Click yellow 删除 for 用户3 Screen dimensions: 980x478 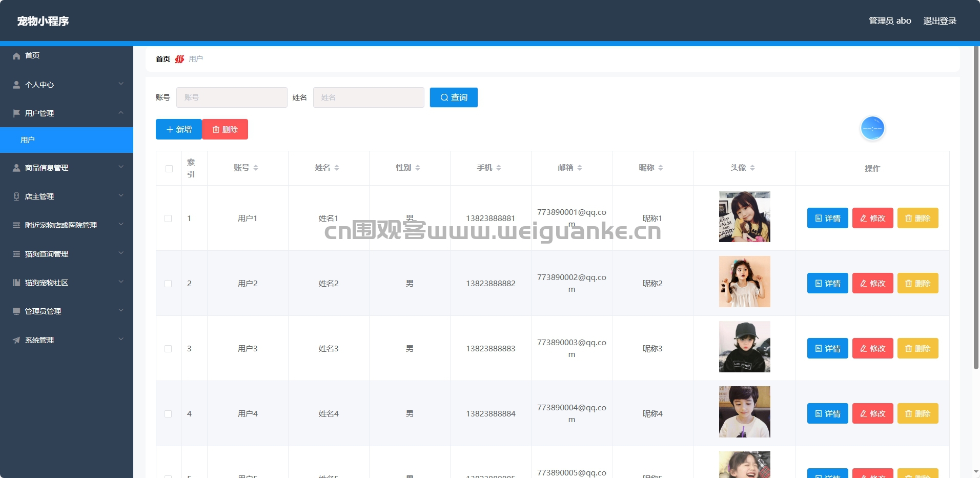point(917,348)
